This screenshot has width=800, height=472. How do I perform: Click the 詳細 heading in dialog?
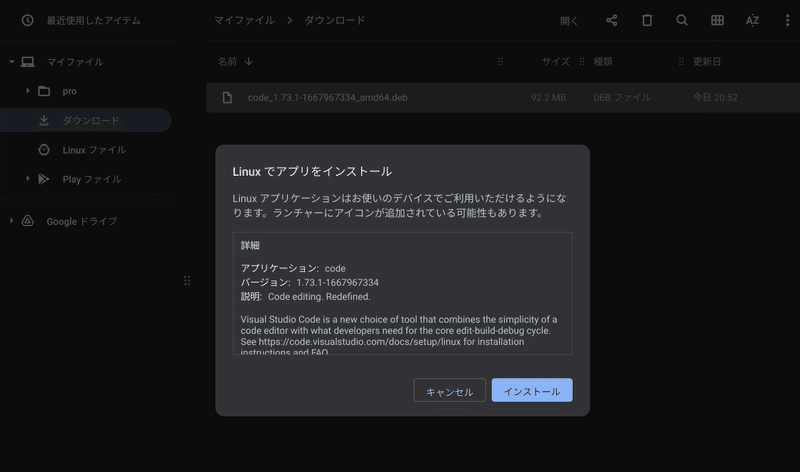pos(250,245)
